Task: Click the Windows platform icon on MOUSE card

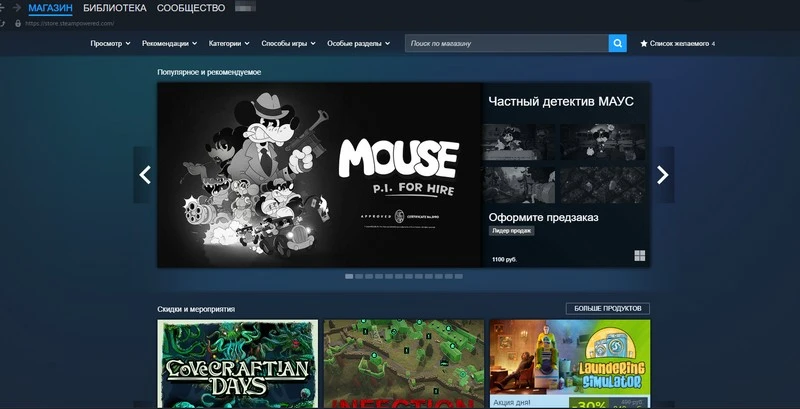Action: tap(640, 255)
